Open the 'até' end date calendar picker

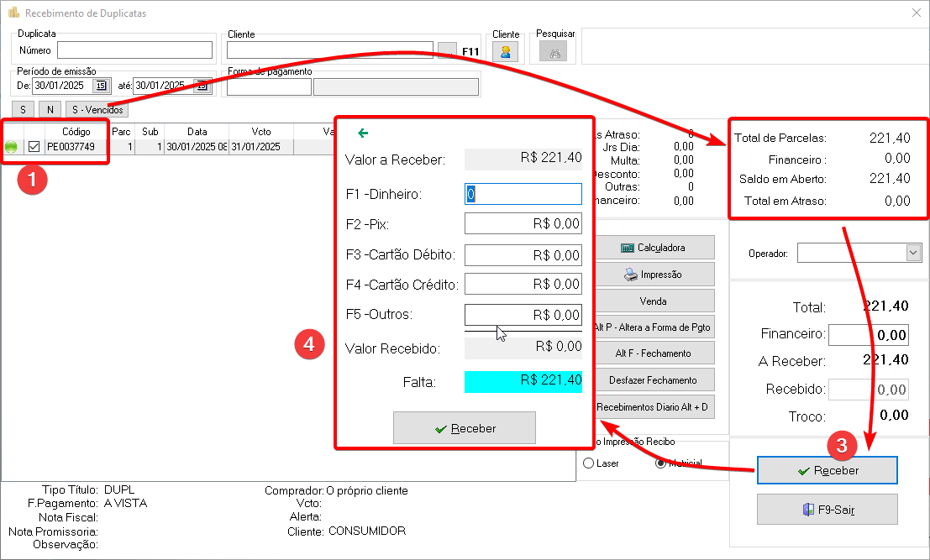[x=202, y=86]
